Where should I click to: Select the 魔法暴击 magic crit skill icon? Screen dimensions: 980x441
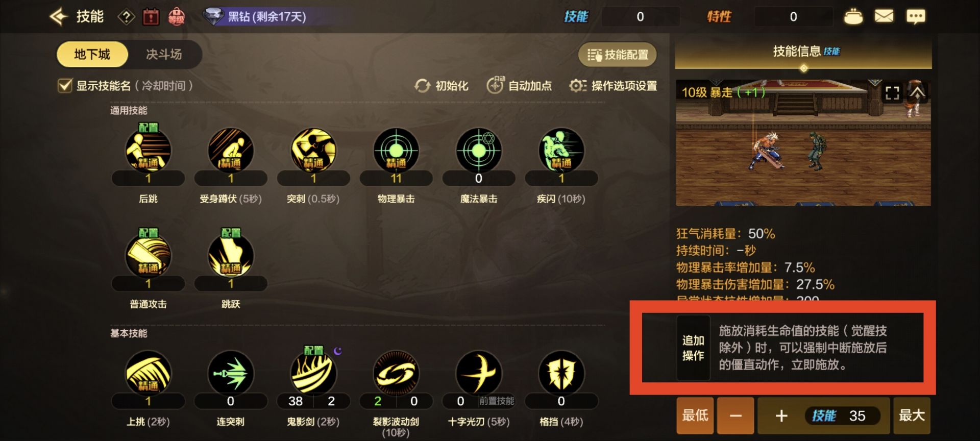pyautogui.click(x=479, y=150)
